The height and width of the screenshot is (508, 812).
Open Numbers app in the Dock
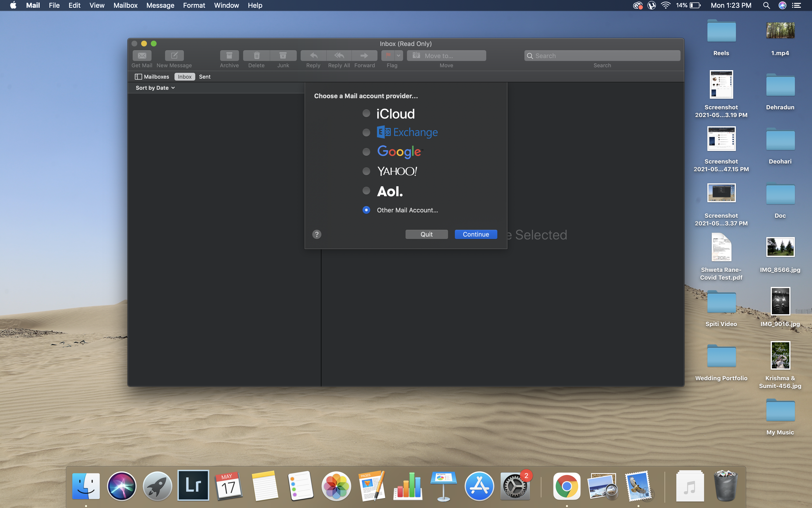point(408,486)
